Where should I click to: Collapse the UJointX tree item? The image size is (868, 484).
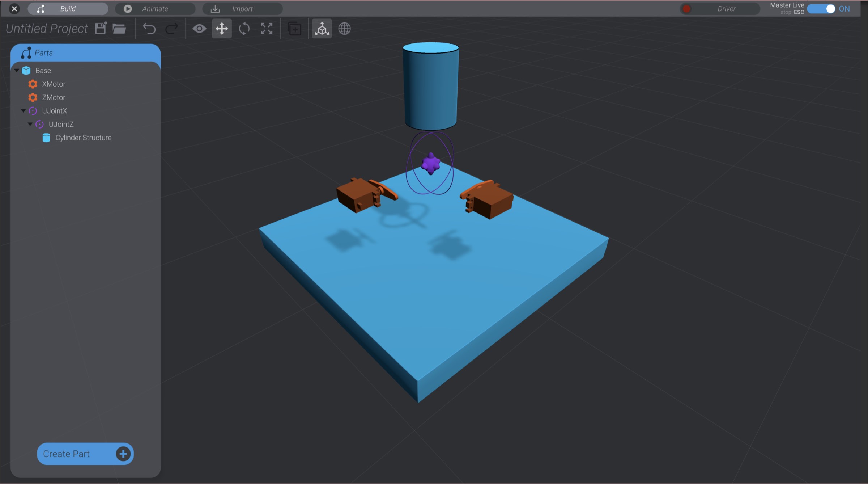pos(23,111)
